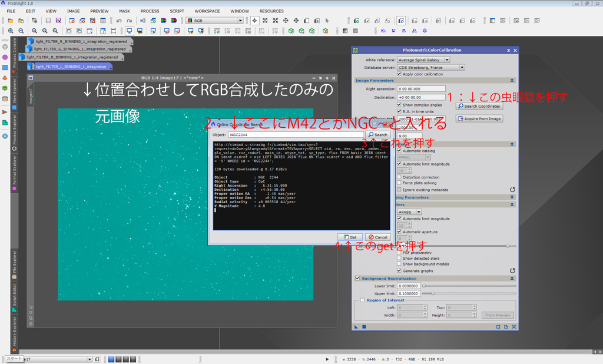This screenshot has height=364, width=603.
Task: Click New Instance triangle in PhotometricColorCalibration
Action: tap(356, 327)
